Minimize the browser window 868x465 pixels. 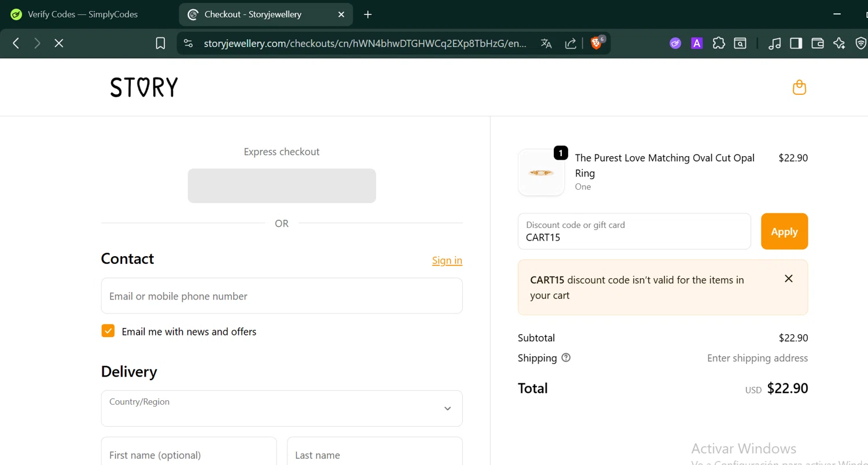click(837, 14)
